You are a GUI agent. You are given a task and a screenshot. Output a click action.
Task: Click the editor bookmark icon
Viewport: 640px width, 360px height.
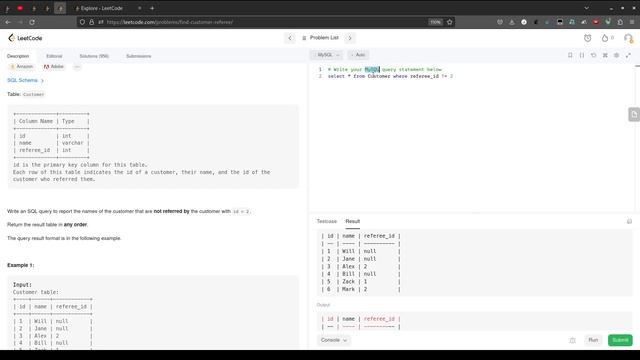coord(570,55)
